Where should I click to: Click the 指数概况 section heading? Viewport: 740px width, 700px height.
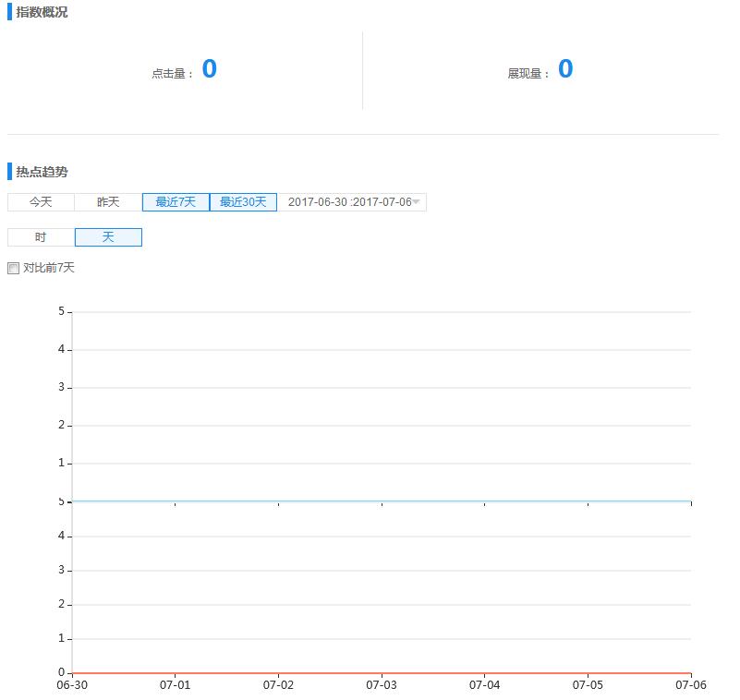point(42,13)
